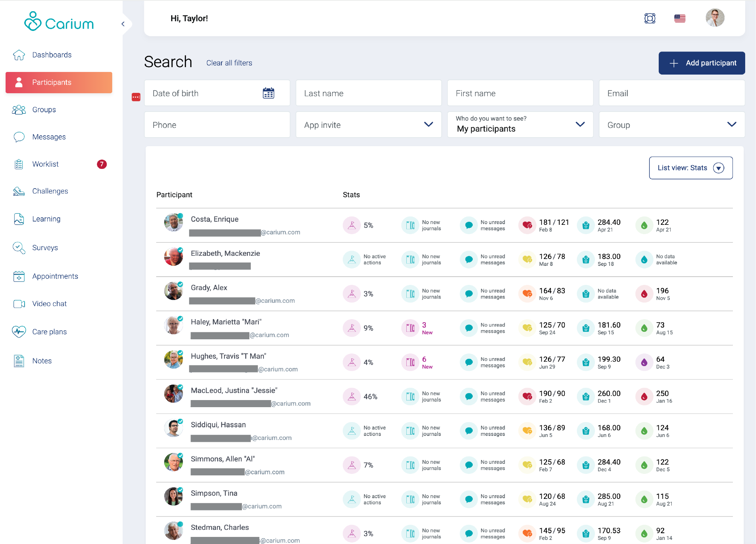Click Clear all filters link

coord(229,63)
